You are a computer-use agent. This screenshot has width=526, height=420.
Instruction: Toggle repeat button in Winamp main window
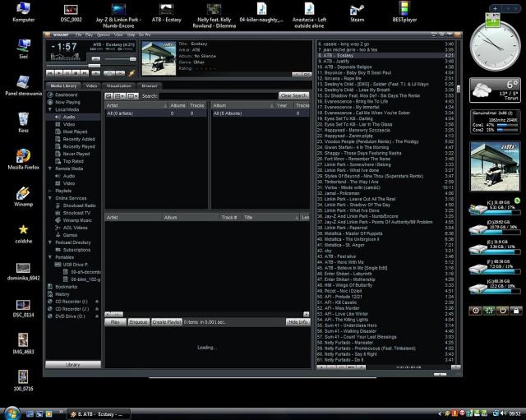[x=121, y=73]
